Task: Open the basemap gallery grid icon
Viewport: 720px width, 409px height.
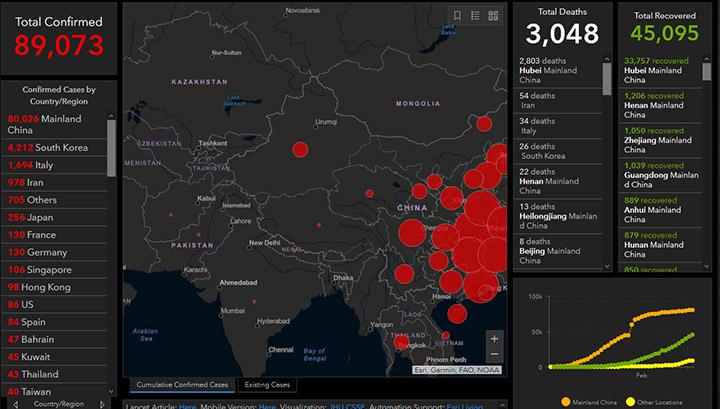Action: click(x=493, y=16)
